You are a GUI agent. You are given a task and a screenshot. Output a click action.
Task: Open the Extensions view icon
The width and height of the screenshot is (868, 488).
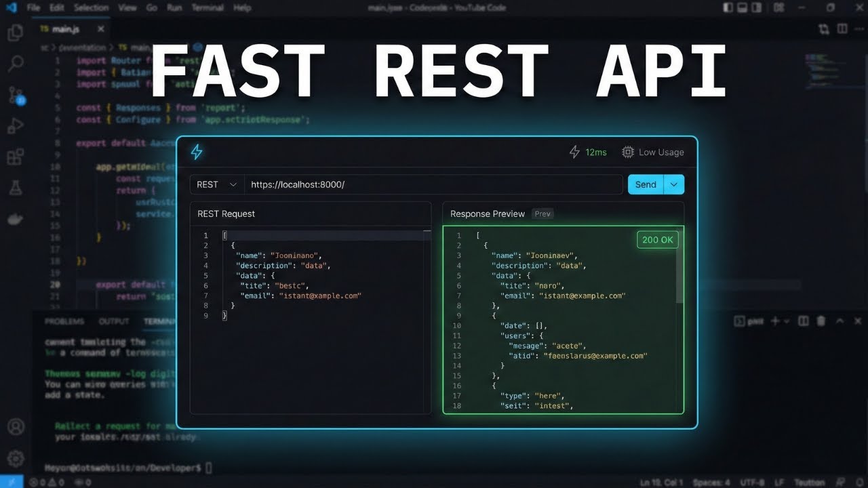[15, 157]
